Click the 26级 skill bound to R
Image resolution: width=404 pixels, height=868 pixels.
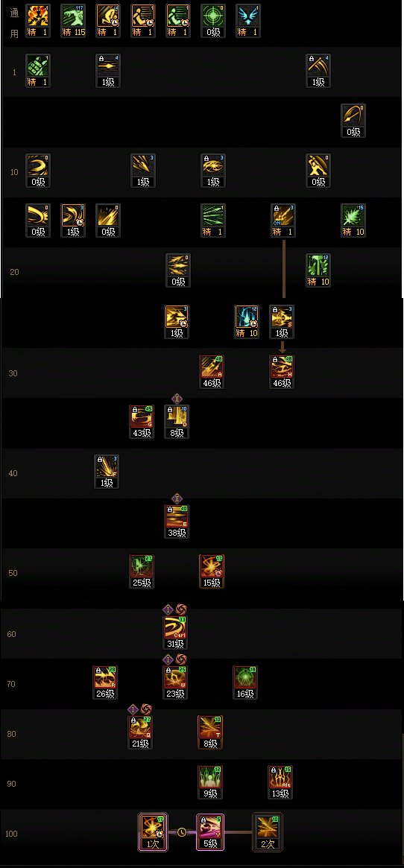coord(105,682)
